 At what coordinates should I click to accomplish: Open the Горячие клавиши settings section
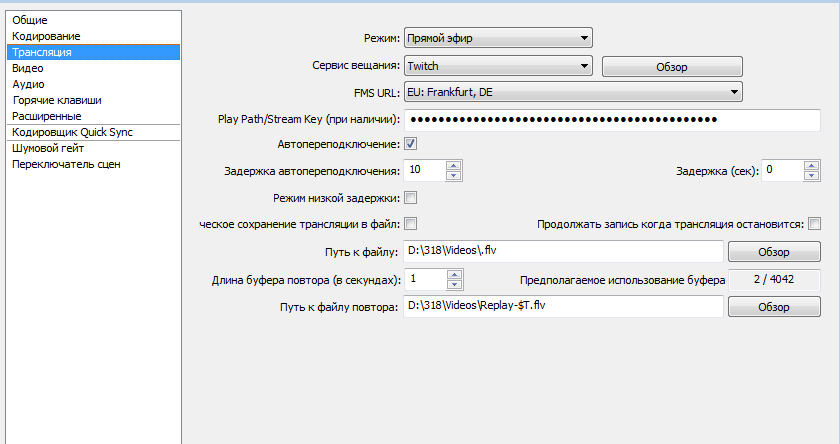(94, 100)
